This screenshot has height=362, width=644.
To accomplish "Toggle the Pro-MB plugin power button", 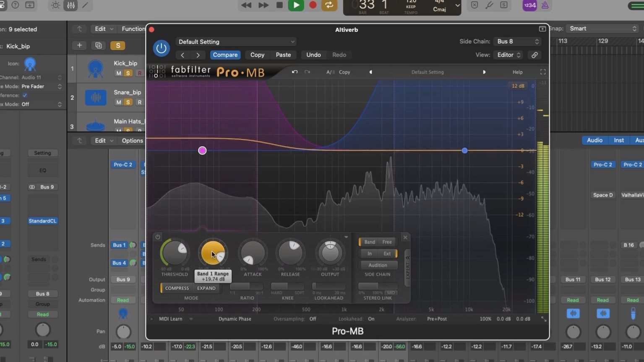I will pyautogui.click(x=161, y=48).
